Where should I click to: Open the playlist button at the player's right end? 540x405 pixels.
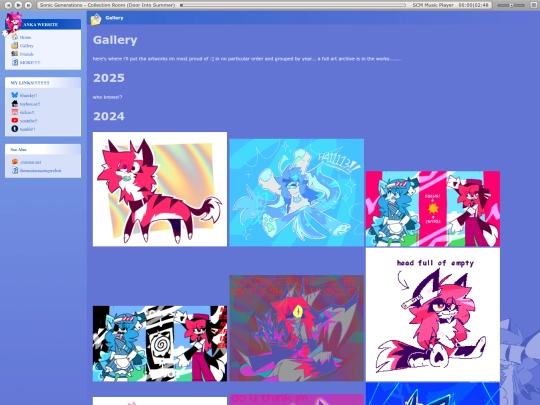pos(534,5)
